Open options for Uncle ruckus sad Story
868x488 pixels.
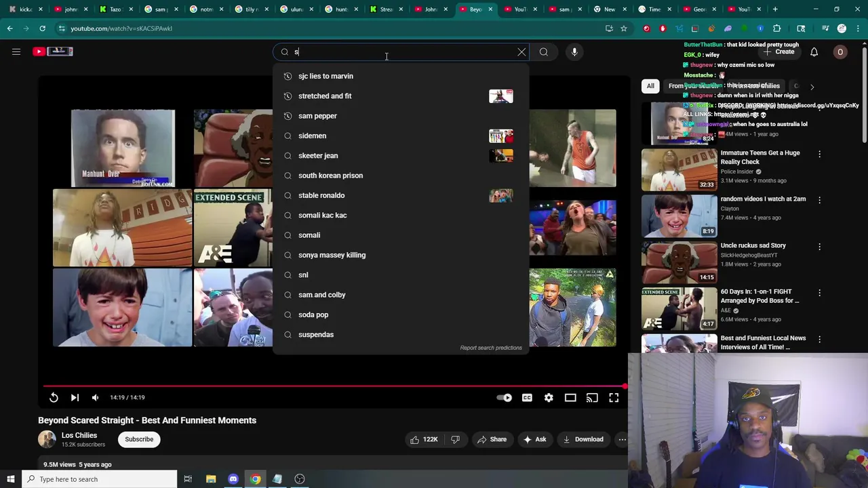pyautogui.click(x=819, y=247)
